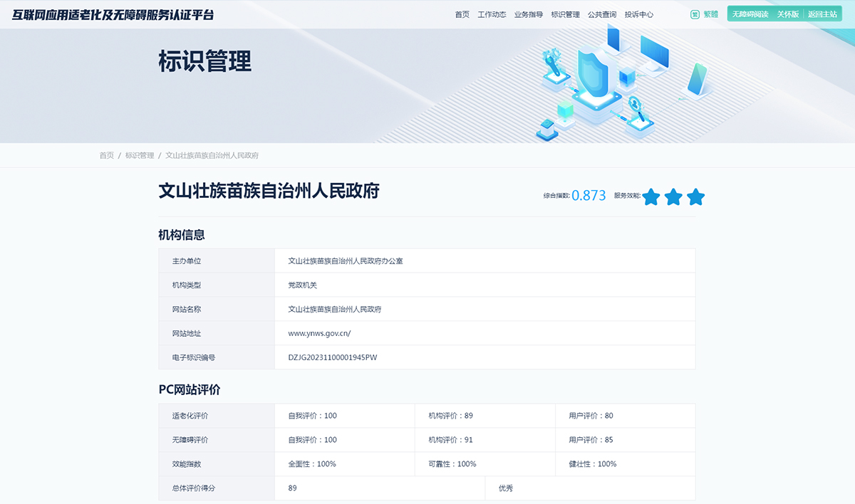Click the platform title logo text

(x=113, y=14)
